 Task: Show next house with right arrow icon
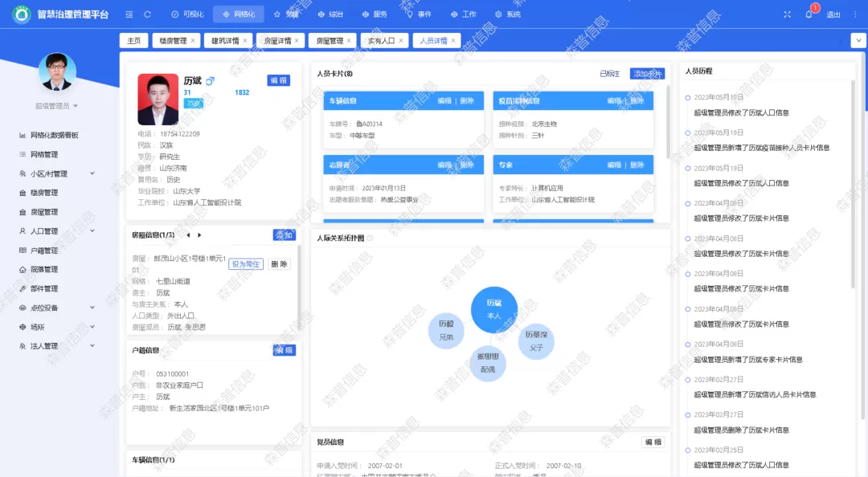coord(199,235)
